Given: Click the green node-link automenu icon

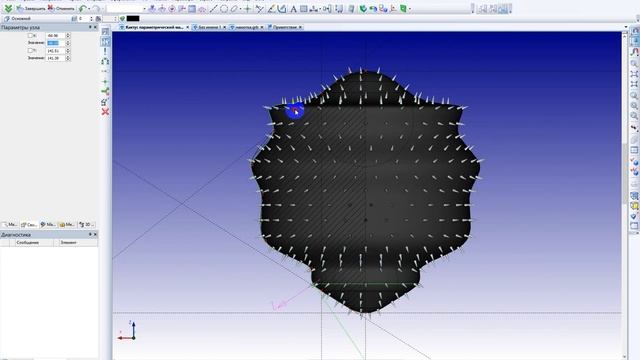Looking at the screenshot, I should [x=105, y=91].
